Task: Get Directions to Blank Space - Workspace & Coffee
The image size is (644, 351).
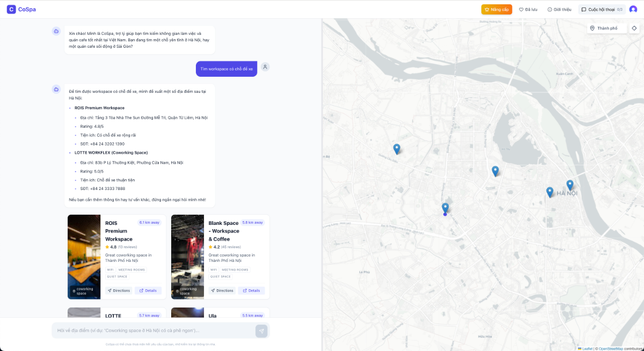Action: point(222,290)
